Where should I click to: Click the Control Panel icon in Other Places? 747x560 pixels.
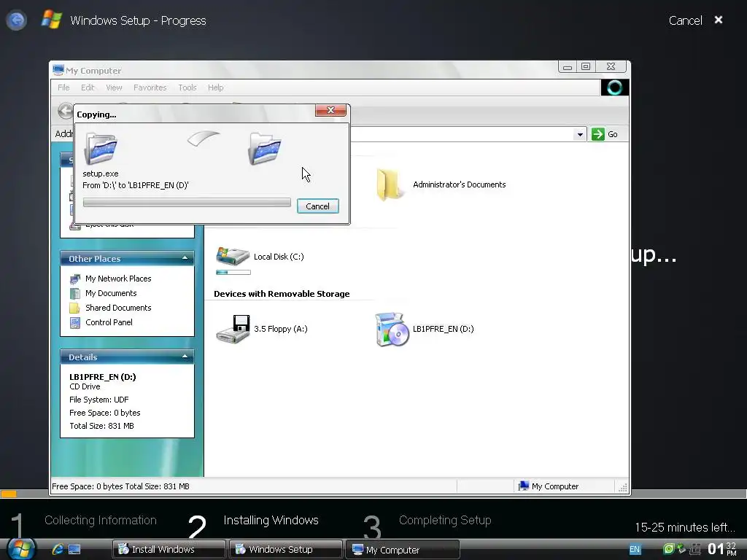(75, 323)
